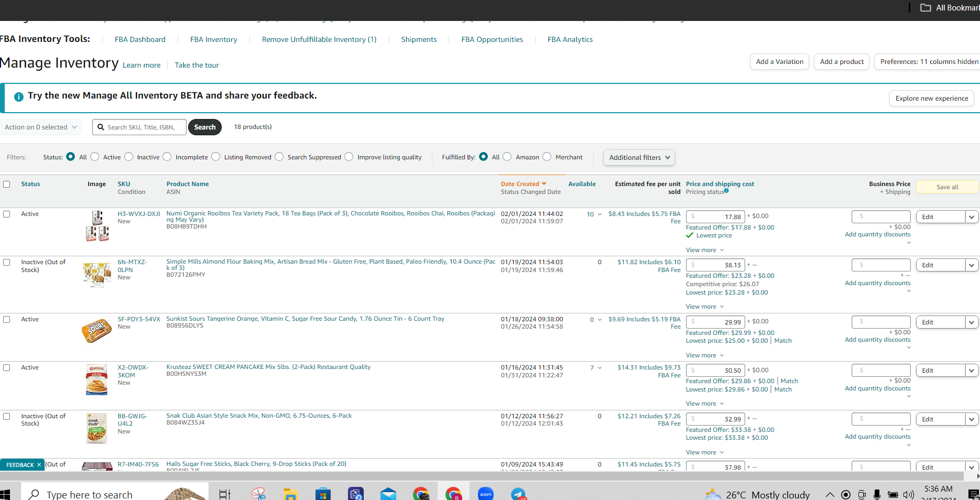Click the Add a product button

tap(842, 62)
